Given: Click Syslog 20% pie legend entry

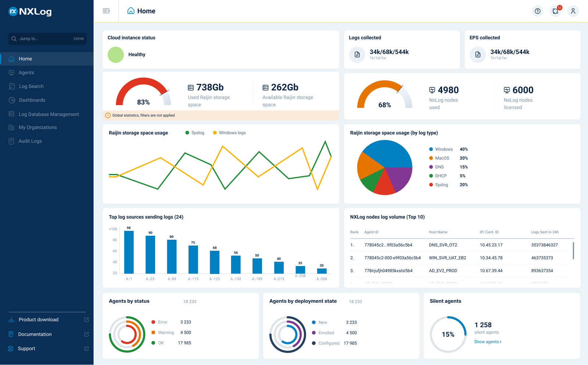Looking at the screenshot, I should pyautogui.click(x=448, y=185).
